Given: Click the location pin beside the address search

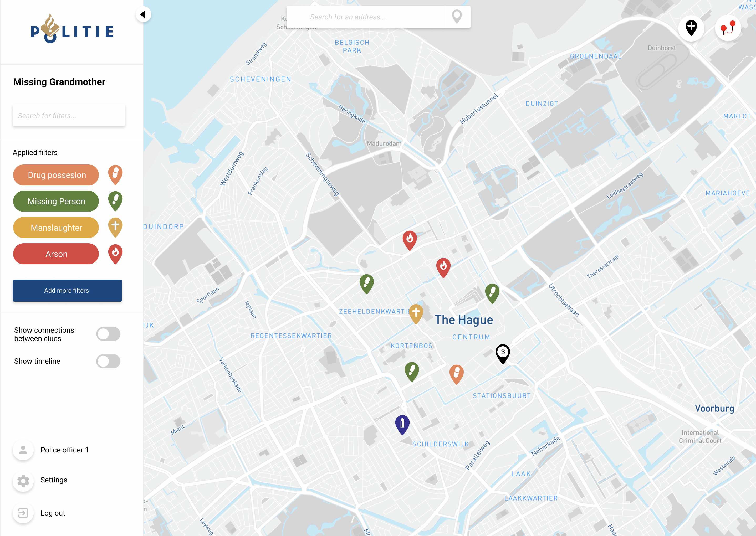Looking at the screenshot, I should tap(457, 17).
